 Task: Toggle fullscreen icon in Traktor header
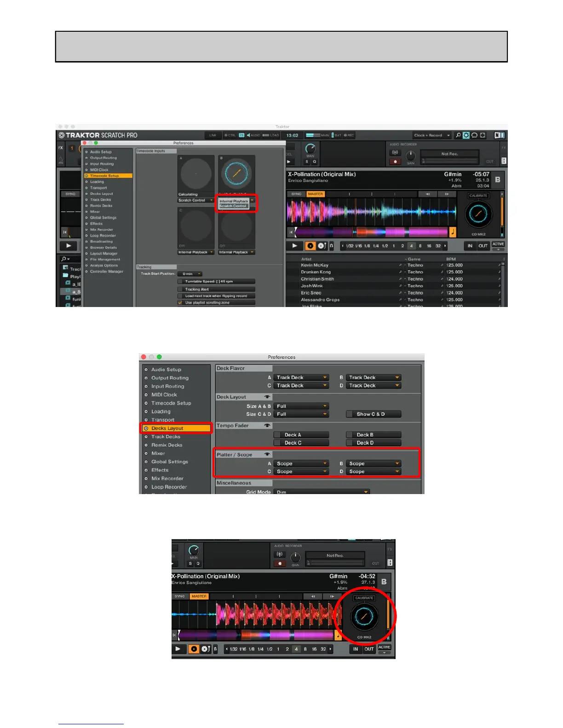483,135
